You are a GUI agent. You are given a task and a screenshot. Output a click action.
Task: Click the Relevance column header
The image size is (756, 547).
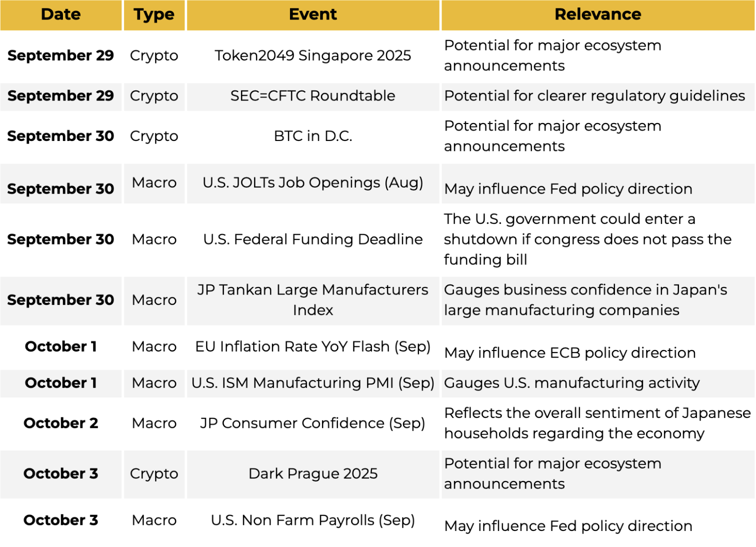click(597, 14)
